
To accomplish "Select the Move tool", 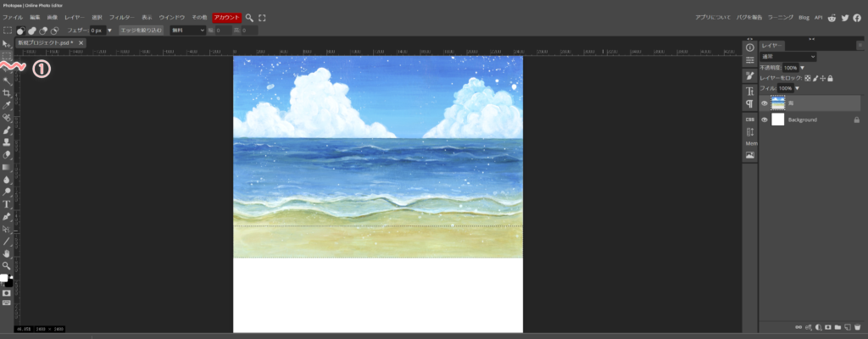I will click(x=7, y=43).
